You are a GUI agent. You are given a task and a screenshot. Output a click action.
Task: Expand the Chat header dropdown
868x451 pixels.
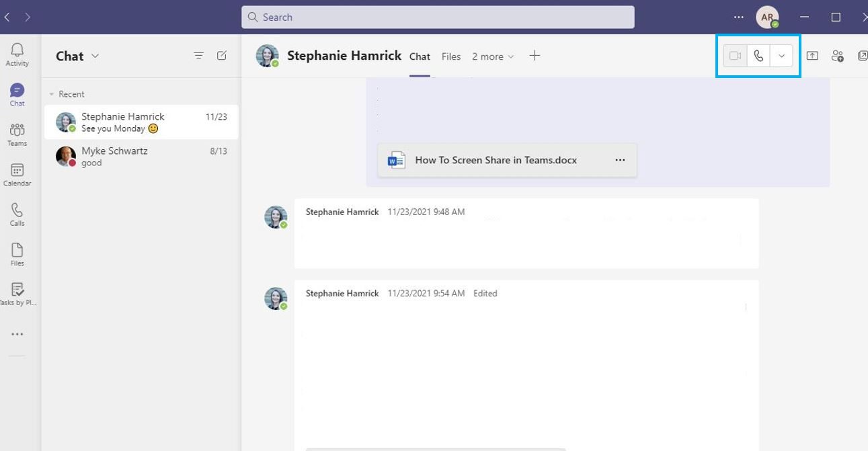pyautogui.click(x=95, y=56)
